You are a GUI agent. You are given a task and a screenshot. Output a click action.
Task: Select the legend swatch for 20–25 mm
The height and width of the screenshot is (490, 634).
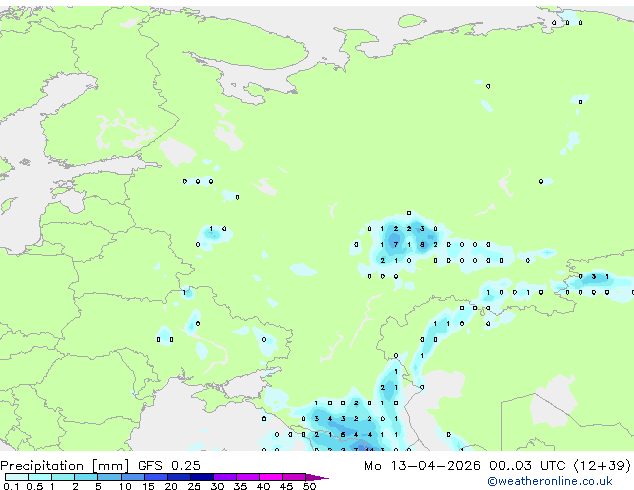pyautogui.click(x=179, y=477)
